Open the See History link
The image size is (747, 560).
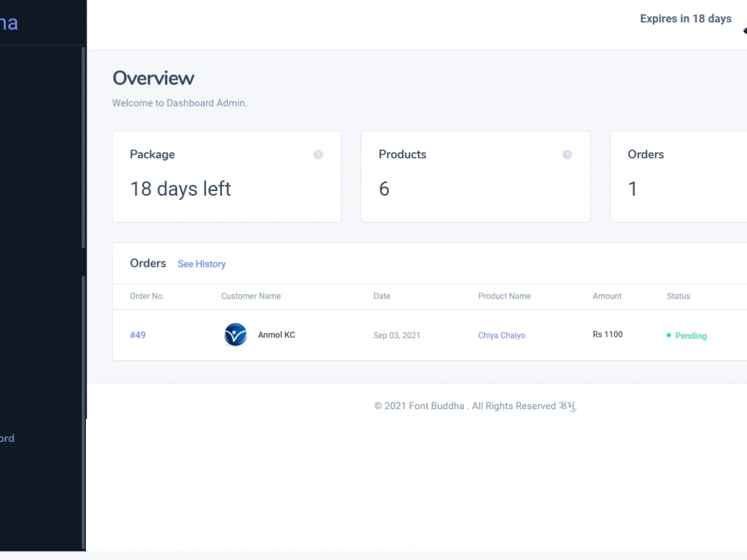202,264
